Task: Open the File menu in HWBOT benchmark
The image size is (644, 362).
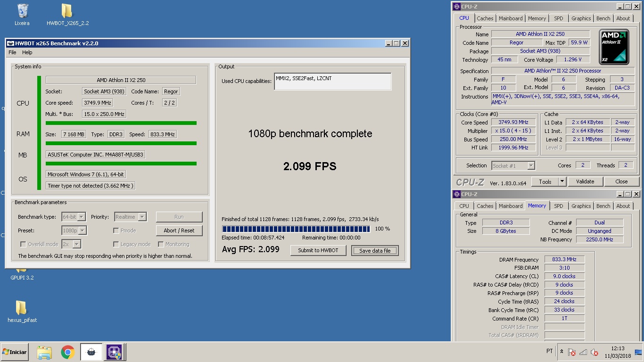Action: pos(12,52)
